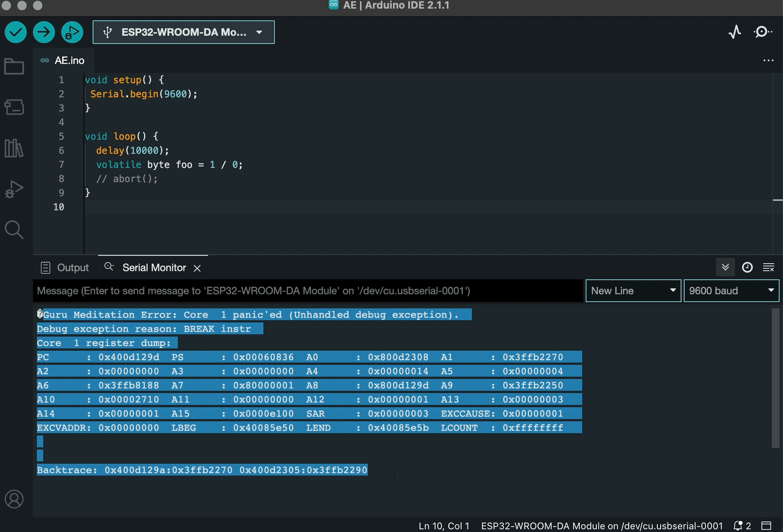Click board port info in status bar
This screenshot has width=783, height=532.
coord(602,526)
